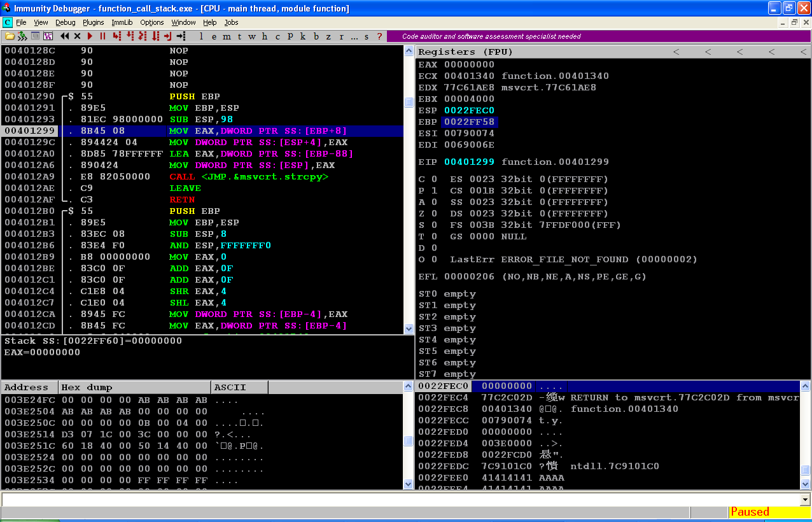Screen dimensions: 812x522
Task: Click the purple graph toolbar icon
Action: [x=47, y=36]
